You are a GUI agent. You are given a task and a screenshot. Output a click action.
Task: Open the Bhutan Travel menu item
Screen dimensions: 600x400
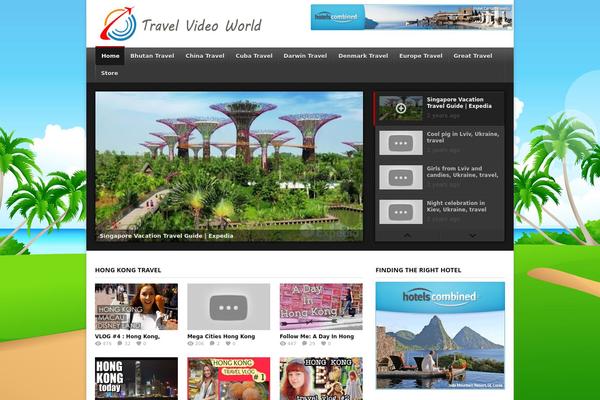click(x=152, y=56)
